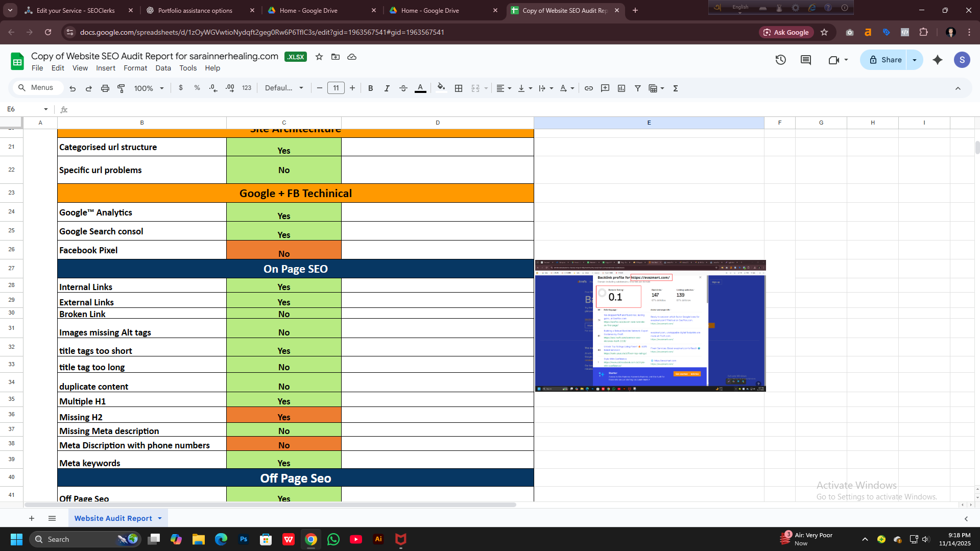Open the fill color picker

click(x=441, y=88)
